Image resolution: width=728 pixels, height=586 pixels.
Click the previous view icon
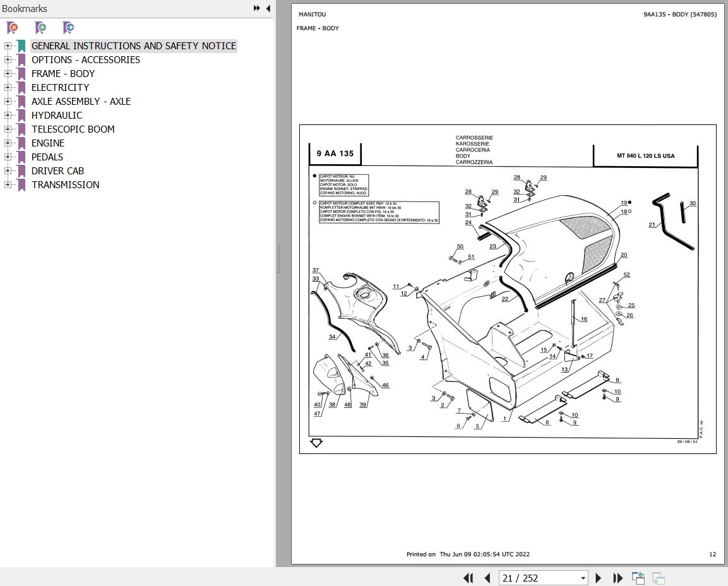(638, 578)
